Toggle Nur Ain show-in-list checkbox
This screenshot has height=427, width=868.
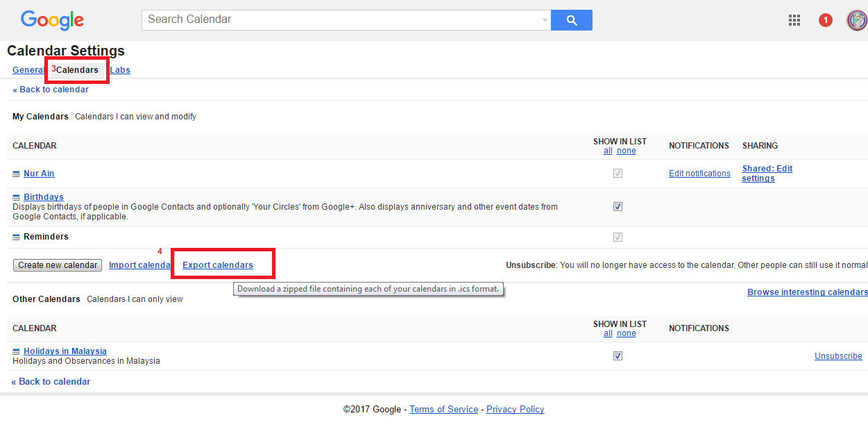click(618, 174)
